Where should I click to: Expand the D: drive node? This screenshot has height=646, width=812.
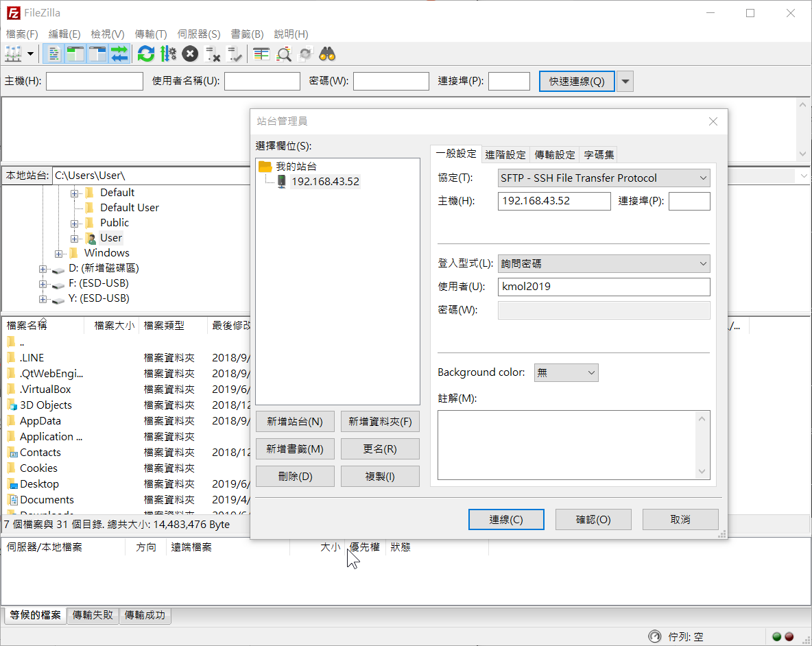43,269
